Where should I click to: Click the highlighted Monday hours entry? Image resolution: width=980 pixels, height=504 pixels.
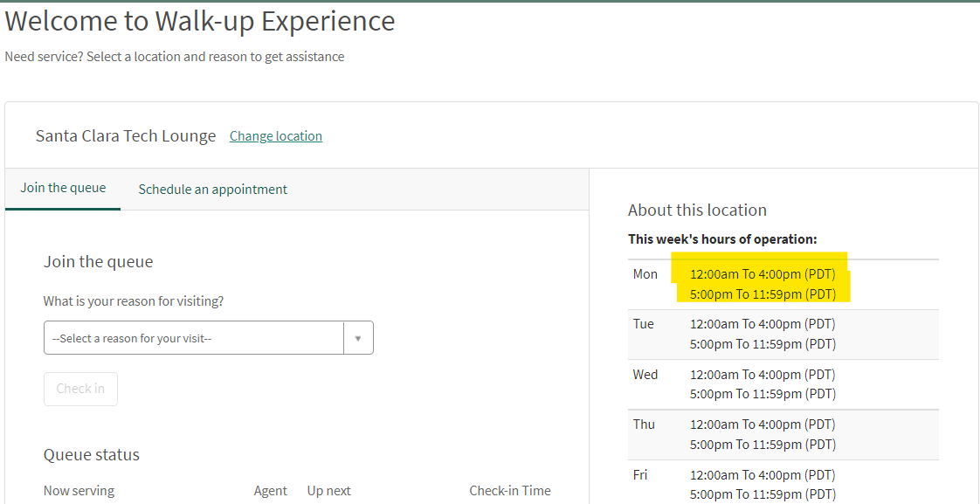(x=763, y=283)
